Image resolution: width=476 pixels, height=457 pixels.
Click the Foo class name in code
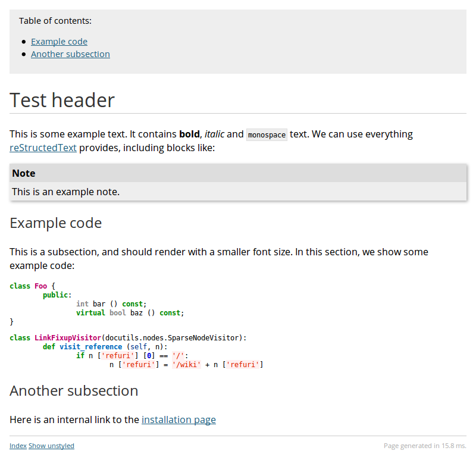point(40,286)
